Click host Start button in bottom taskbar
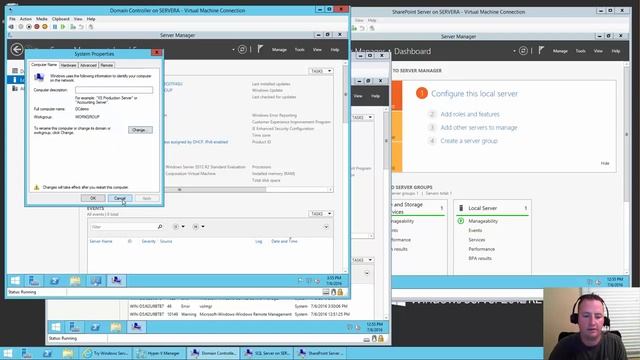This screenshot has height=360, width=640. pos(7,353)
